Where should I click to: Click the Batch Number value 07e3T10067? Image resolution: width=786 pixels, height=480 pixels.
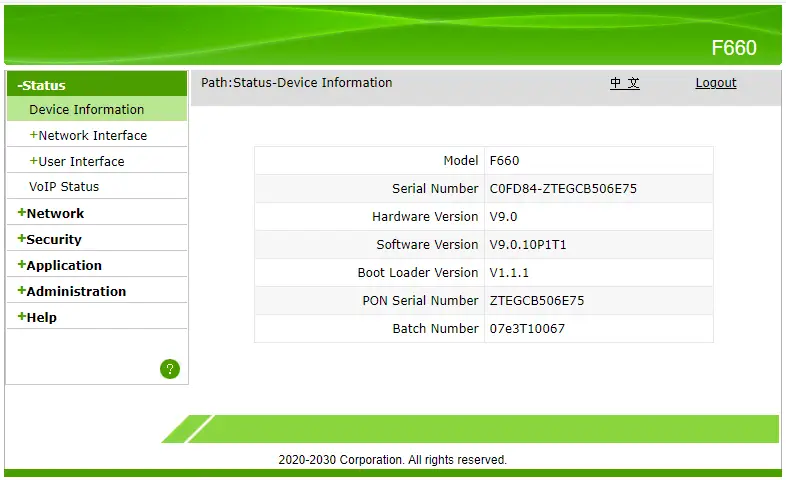(x=527, y=328)
